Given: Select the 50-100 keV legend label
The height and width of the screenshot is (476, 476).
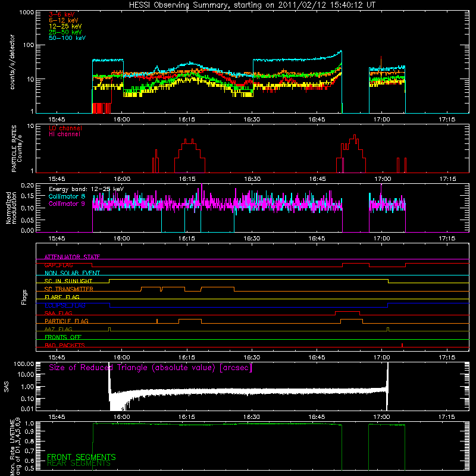Looking at the screenshot, I should (67, 38).
